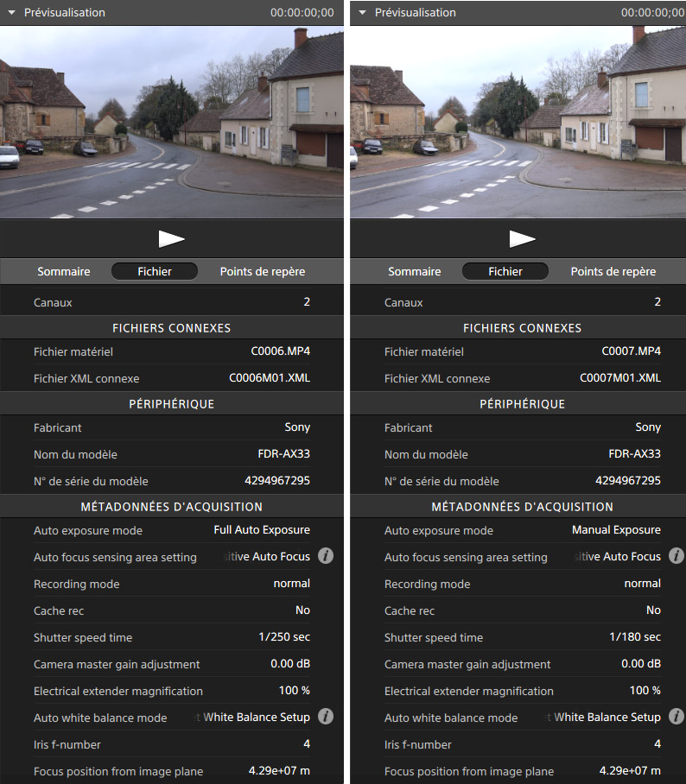The image size is (686, 784).
Task: Click the left preview video thumbnail
Action: [x=172, y=122]
